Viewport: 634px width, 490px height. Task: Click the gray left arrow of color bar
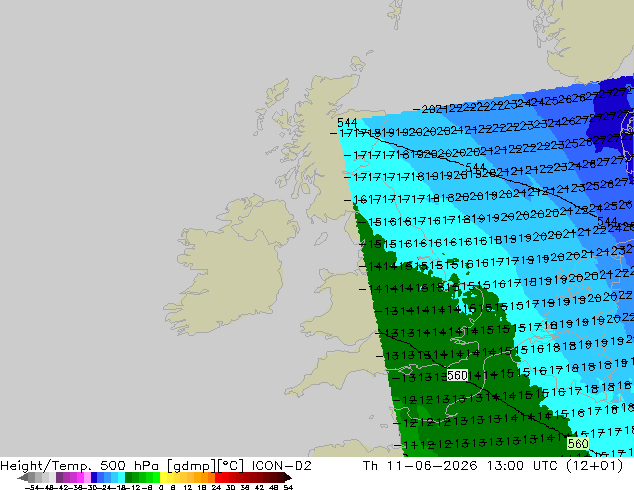[22, 477]
